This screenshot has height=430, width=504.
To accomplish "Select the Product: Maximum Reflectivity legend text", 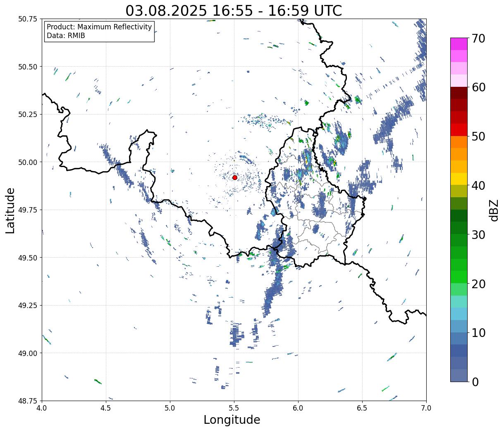I will 99,27.
